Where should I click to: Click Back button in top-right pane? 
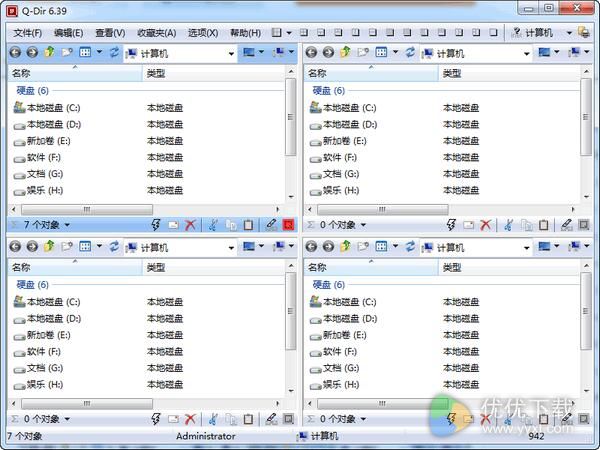tap(311, 52)
